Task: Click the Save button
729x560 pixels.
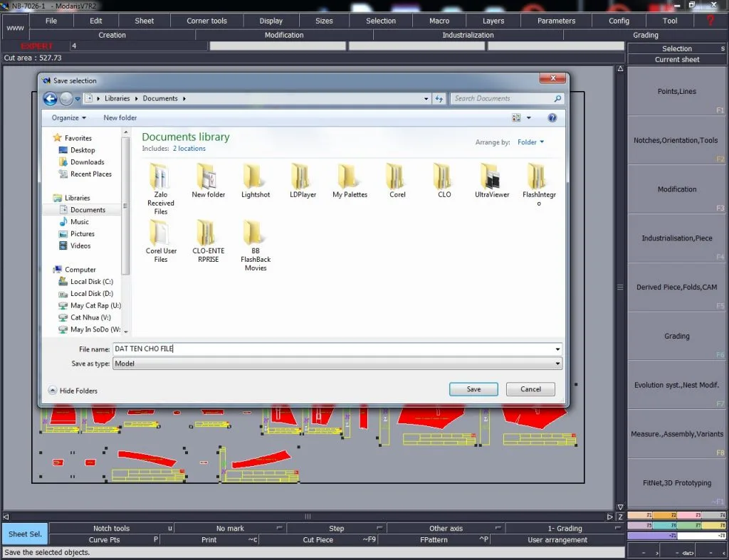Action: pyautogui.click(x=473, y=389)
